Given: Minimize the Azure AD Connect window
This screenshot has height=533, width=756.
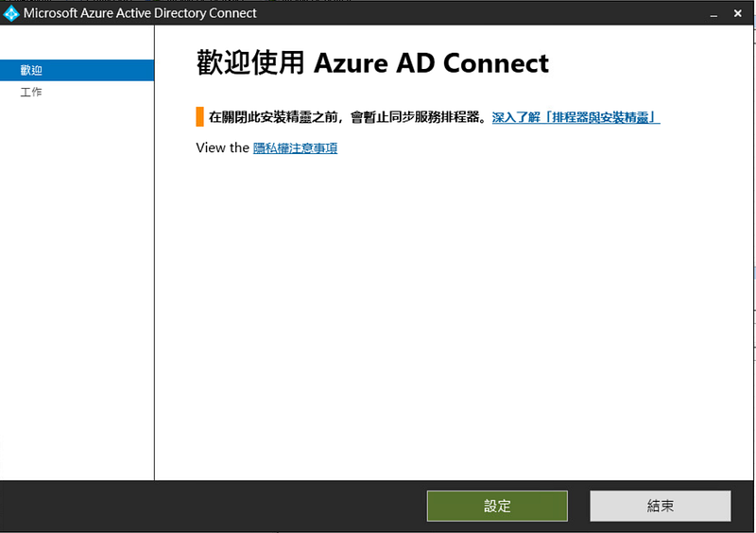Looking at the screenshot, I should pos(713,14).
